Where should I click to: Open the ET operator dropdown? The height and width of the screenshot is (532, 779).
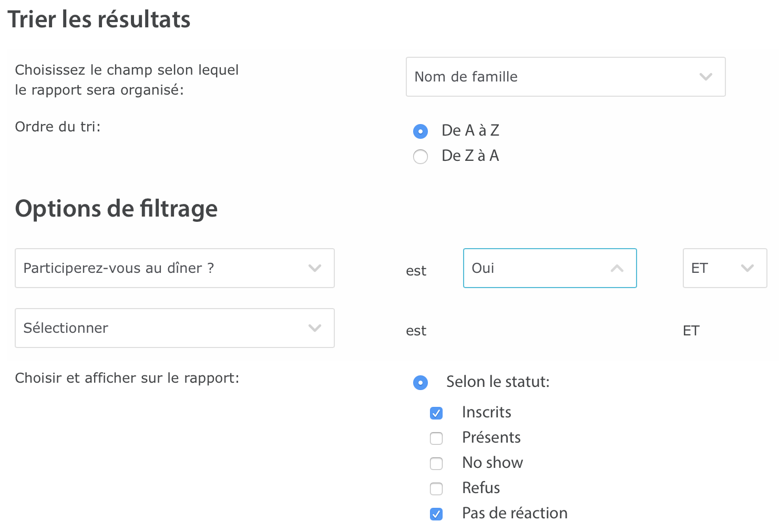click(724, 268)
